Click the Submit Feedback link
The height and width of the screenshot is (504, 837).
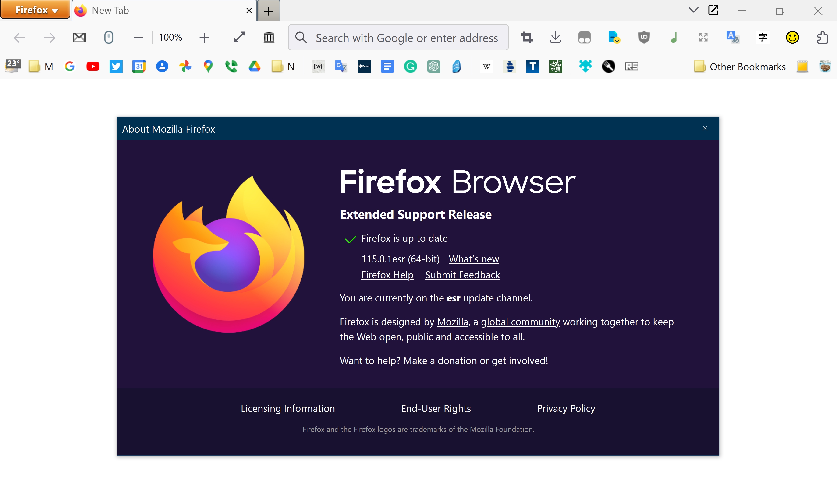(x=463, y=275)
